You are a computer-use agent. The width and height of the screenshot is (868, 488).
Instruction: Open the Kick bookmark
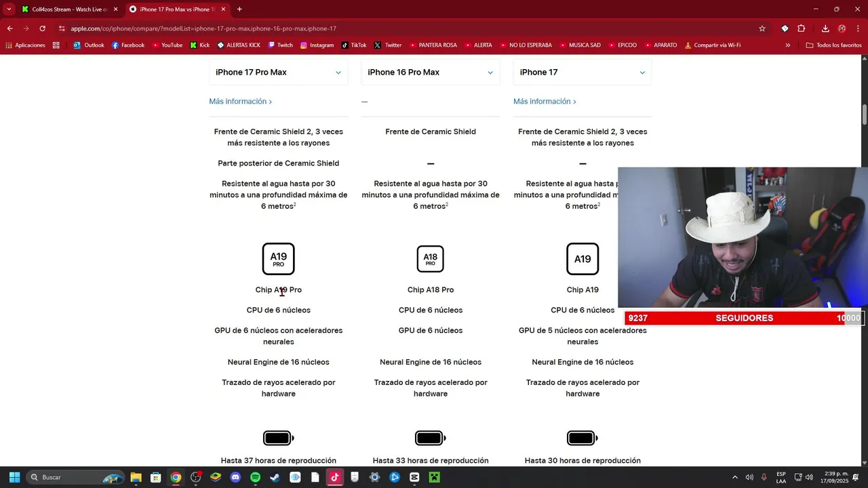(x=199, y=45)
